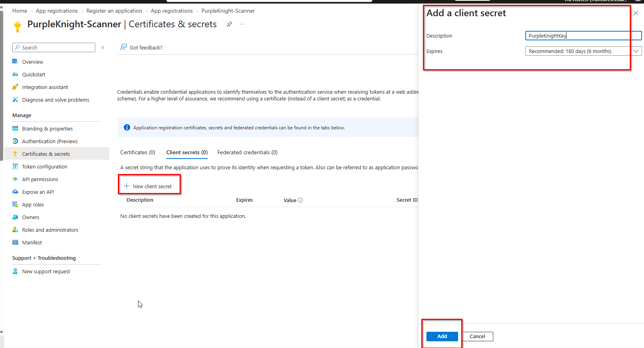Collapse the left navigation menu

[103, 47]
